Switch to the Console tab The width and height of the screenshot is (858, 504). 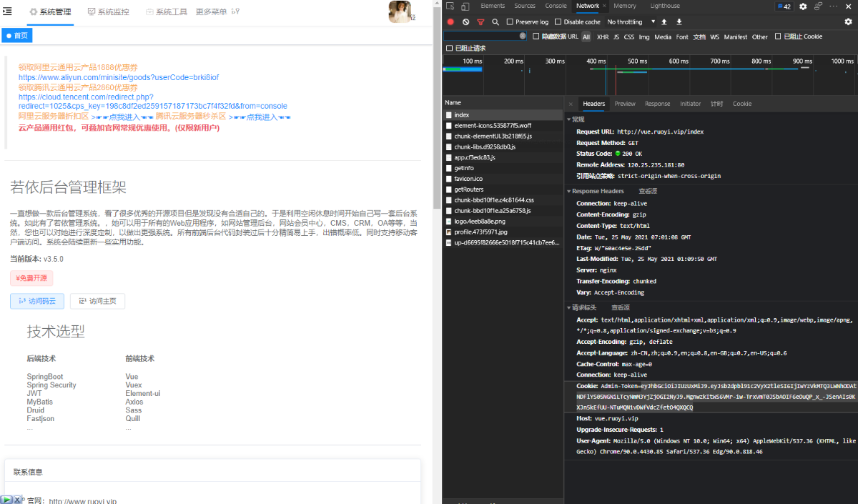[556, 6]
